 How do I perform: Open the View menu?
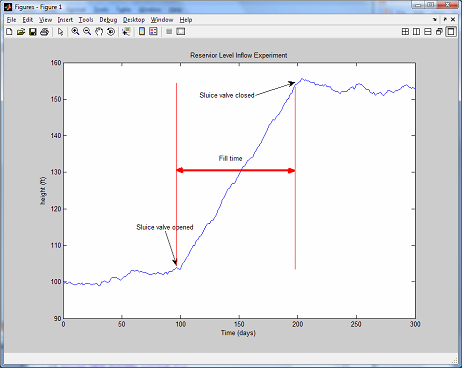coord(45,20)
